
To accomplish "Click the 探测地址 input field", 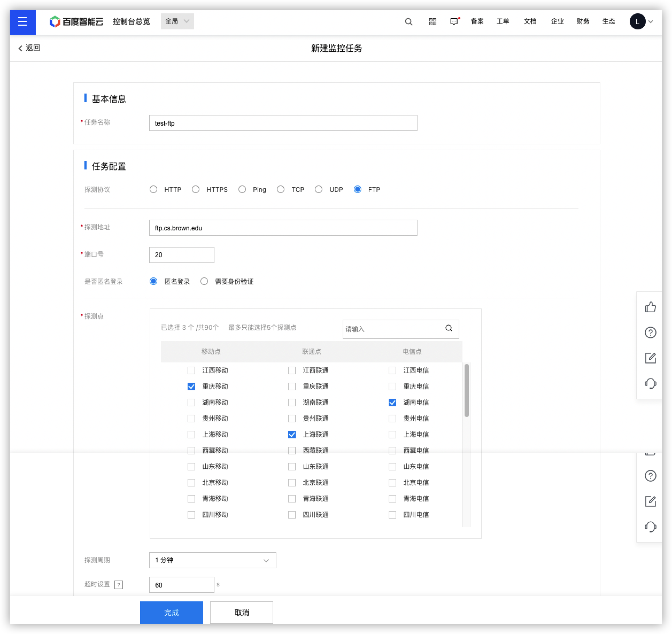I will (x=283, y=228).
